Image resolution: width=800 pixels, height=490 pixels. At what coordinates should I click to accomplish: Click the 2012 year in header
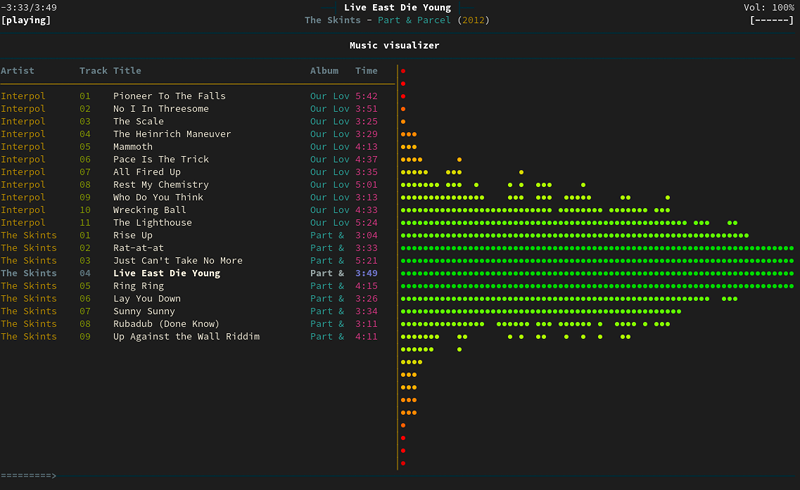tap(473, 20)
